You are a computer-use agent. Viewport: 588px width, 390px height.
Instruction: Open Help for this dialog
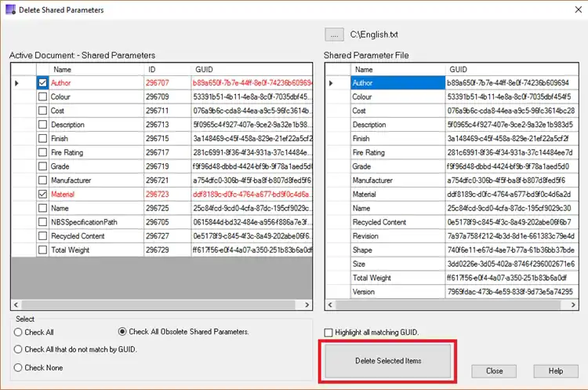point(555,371)
